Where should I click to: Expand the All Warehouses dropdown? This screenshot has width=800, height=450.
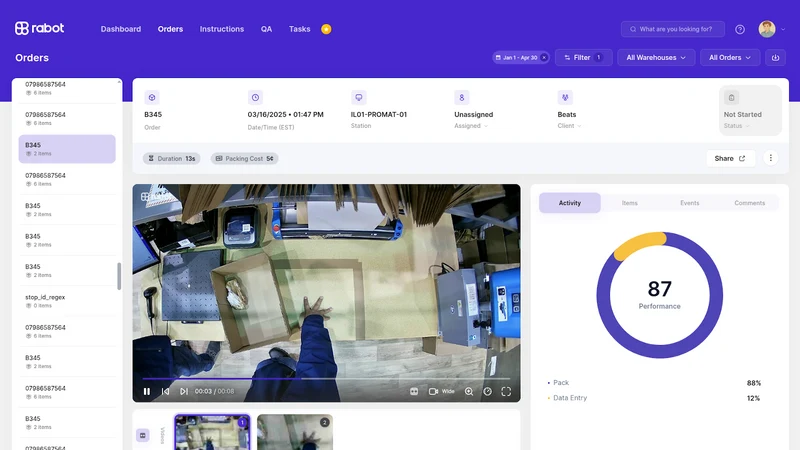pos(656,58)
